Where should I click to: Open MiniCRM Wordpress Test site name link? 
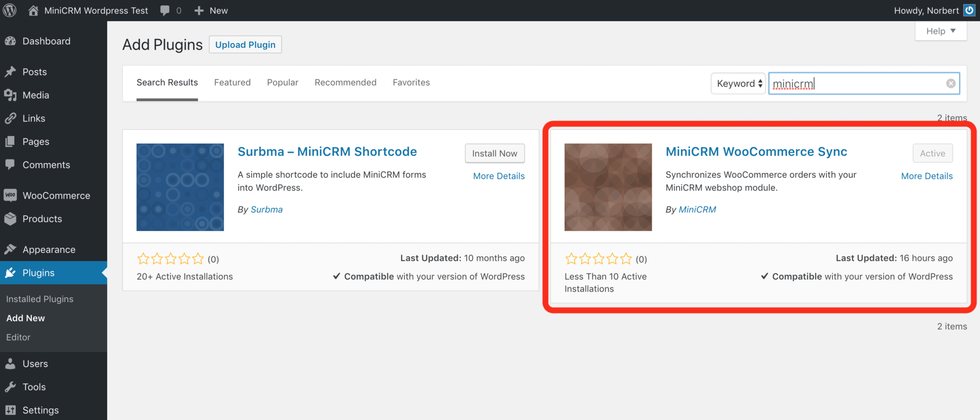click(96, 11)
